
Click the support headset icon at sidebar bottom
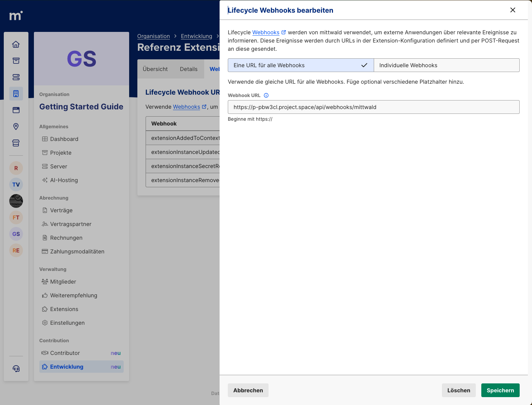16,369
